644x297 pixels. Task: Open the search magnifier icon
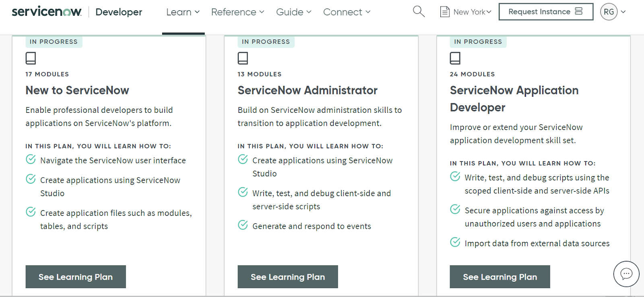(x=419, y=12)
